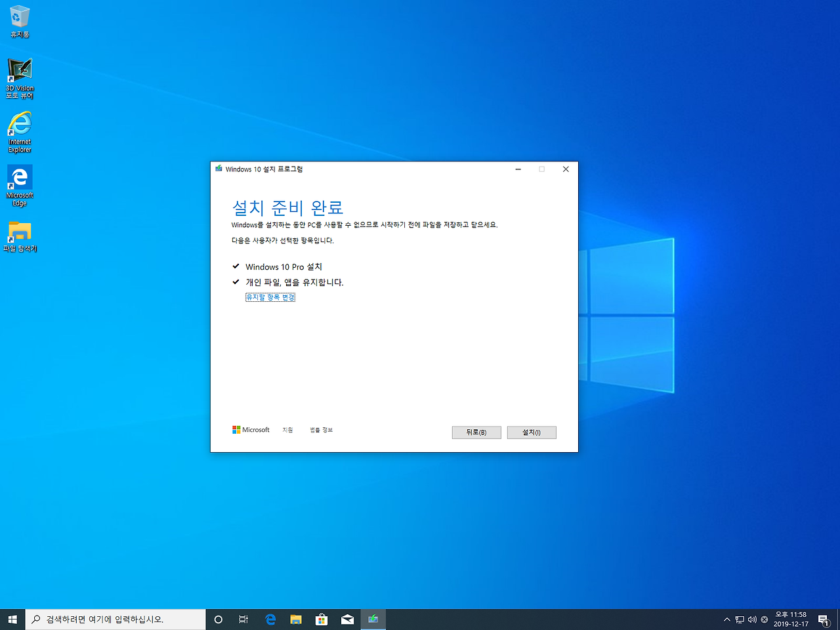Click the tray icon next to volume

click(x=765, y=619)
